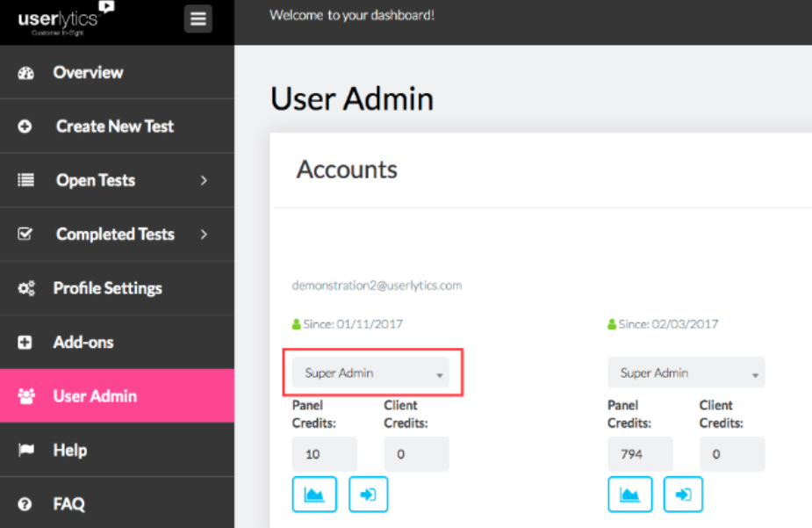Image resolution: width=812 pixels, height=528 pixels.
Task: Select the Overview icon in the sidebar
Action: click(x=25, y=72)
